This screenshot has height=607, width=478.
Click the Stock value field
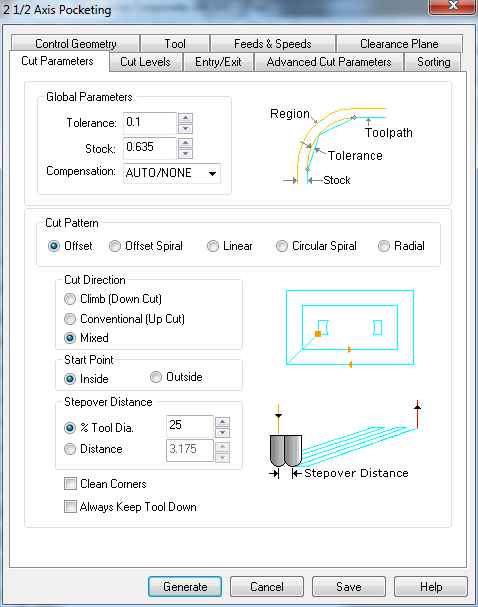(150, 148)
